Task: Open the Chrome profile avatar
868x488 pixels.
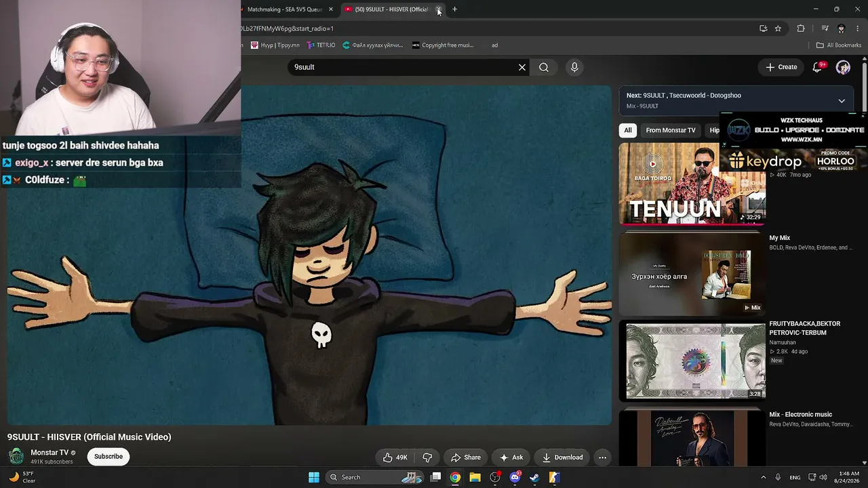Action: coord(841,28)
